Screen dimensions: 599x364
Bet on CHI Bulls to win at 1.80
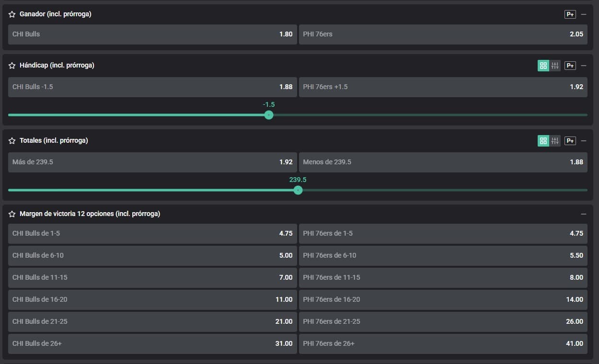coord(152,34)
